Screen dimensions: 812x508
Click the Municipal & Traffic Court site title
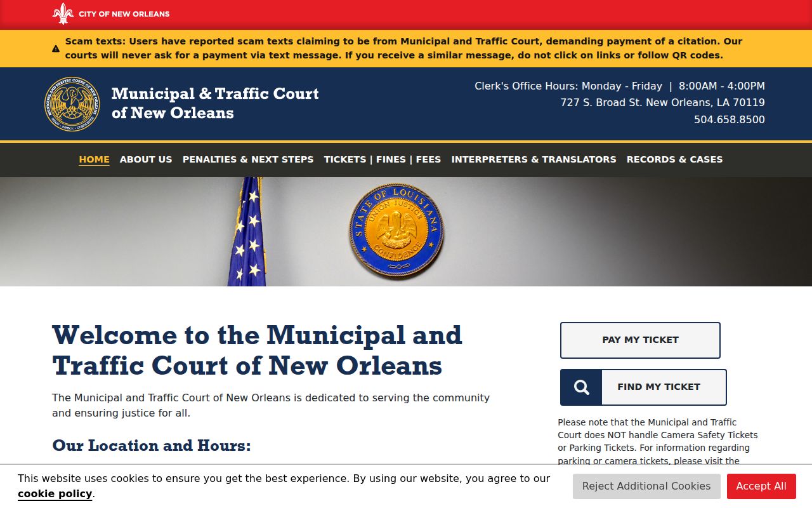click(x=215, y=104)
